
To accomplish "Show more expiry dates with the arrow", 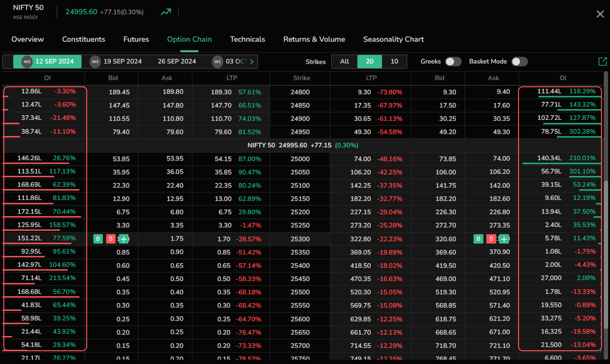I will point(252,62).
